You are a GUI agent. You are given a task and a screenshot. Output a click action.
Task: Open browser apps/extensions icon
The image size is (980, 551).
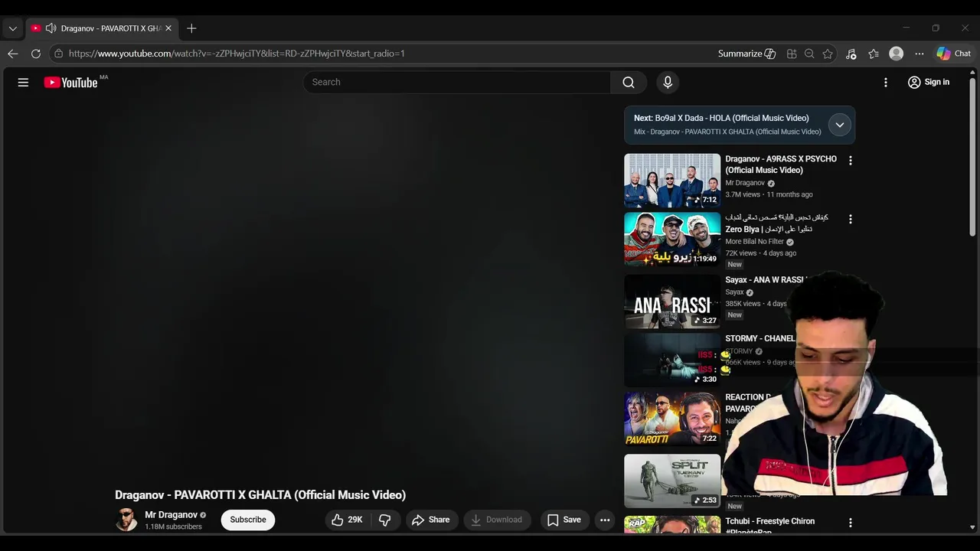click(792, 54)
